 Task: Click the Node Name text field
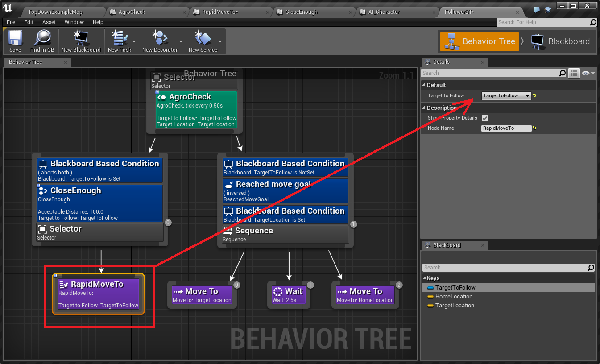pyautogui.click(x=506, y=128)
